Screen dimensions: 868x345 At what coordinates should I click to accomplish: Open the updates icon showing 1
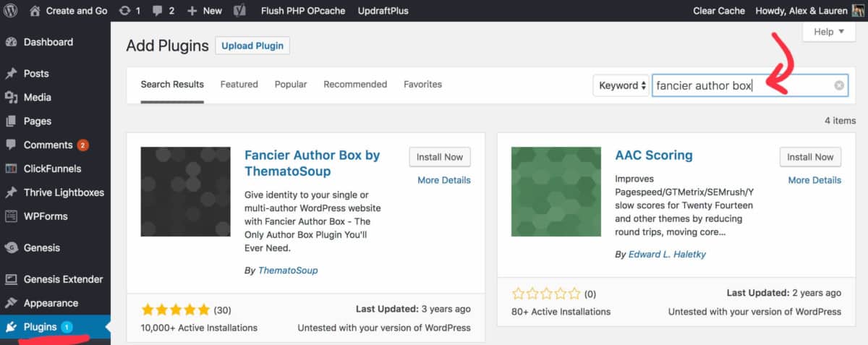point(124,11)
